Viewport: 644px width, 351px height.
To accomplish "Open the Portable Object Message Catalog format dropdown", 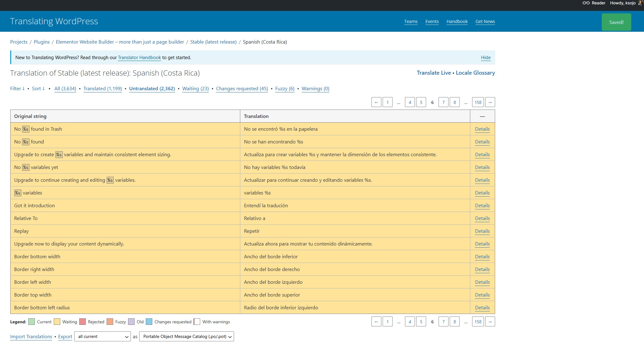I will pyautogui.click(x=186, y=337).
